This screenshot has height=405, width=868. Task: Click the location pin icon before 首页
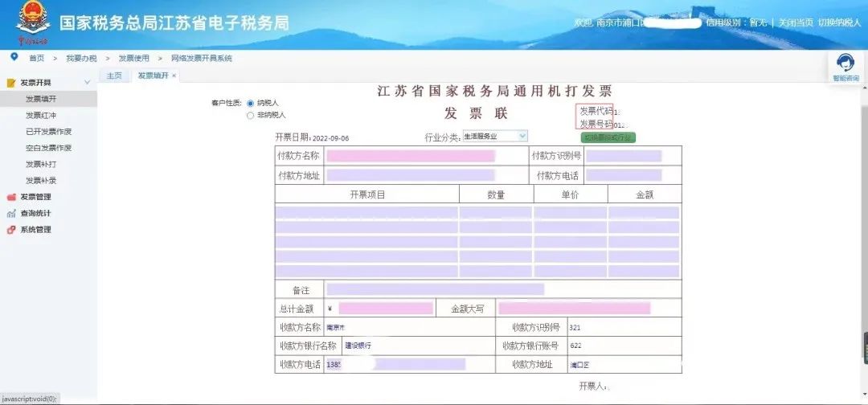coord(14,57)
